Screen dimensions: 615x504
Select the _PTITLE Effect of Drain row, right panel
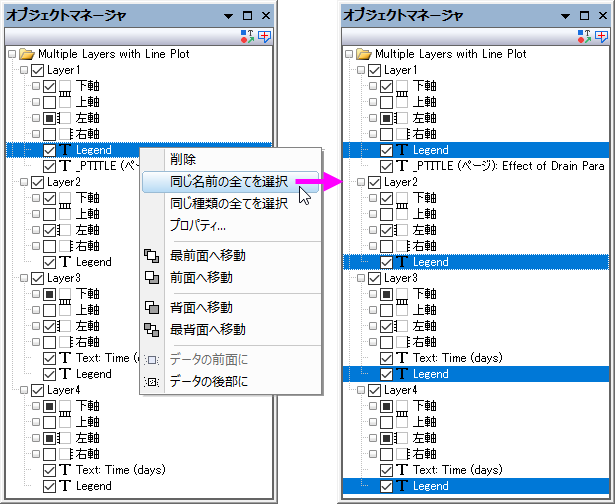(x=509, y=166)
